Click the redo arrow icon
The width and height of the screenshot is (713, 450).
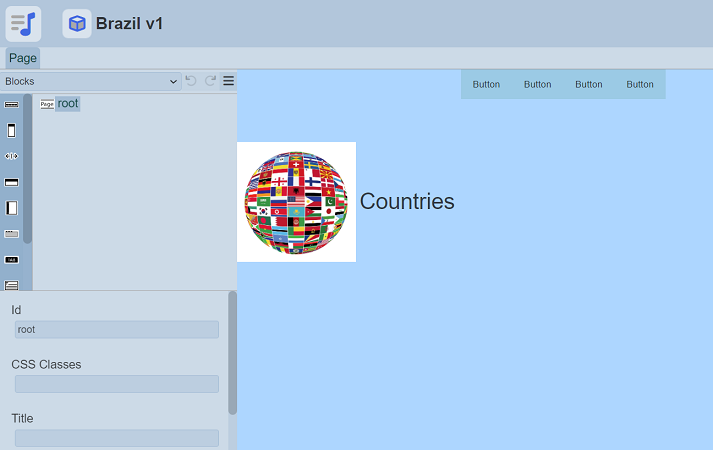coord(210,81)
